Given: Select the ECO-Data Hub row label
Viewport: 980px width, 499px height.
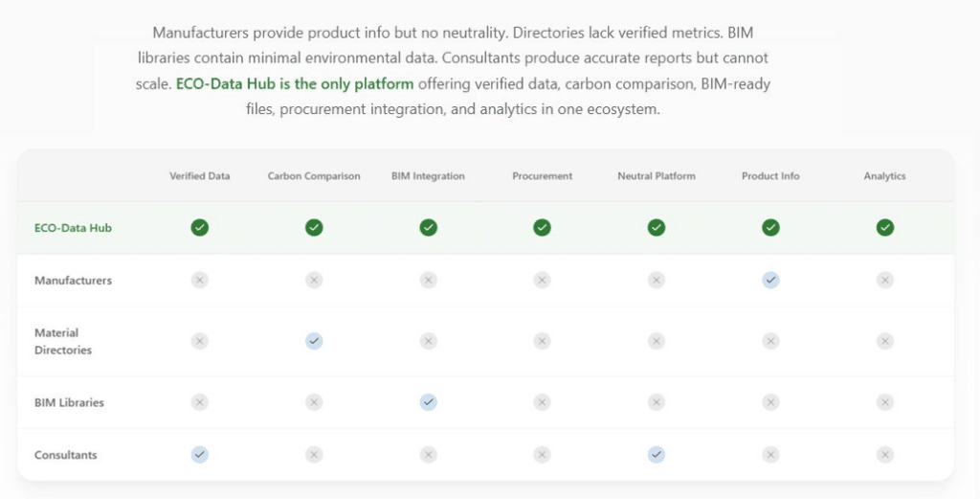Looking at the screenshot, I should [x=73, y=228].
